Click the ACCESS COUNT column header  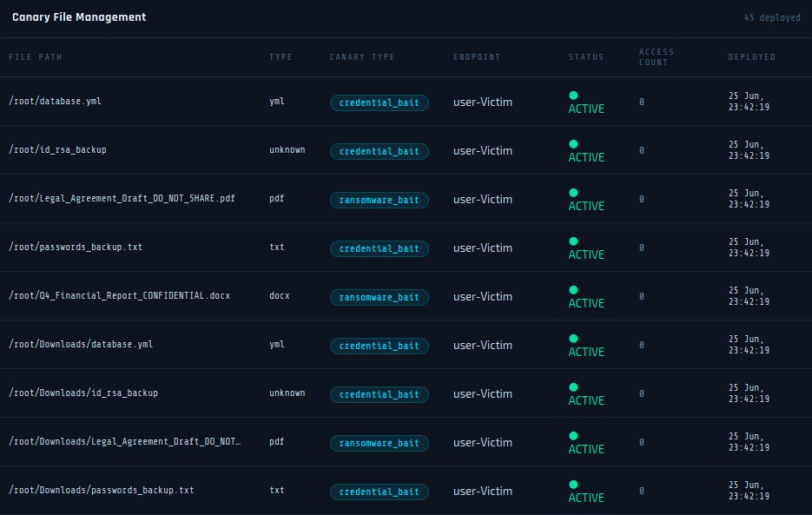tap(657, 57)
